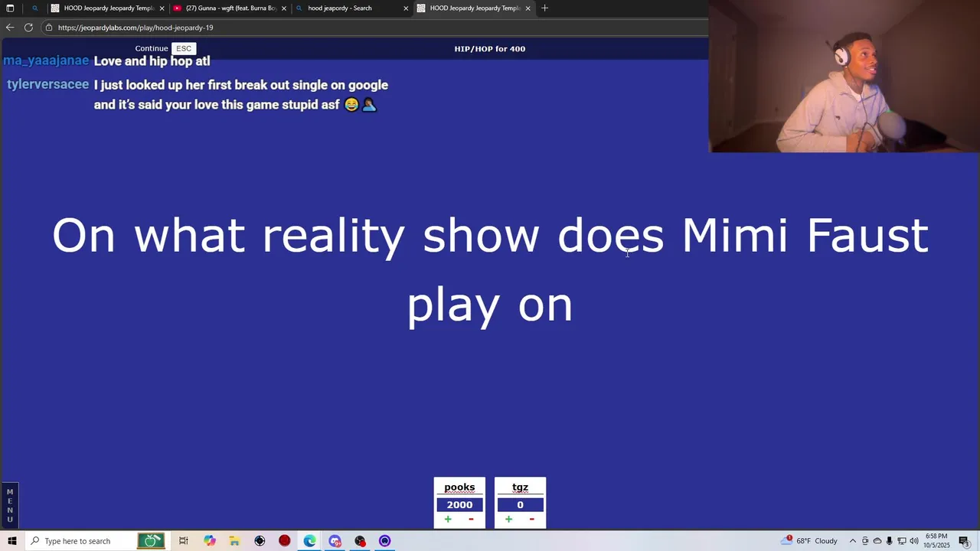Click the Meet Now tray icon
This screenshot has width=980, height=551.
[x=865, y=541]
